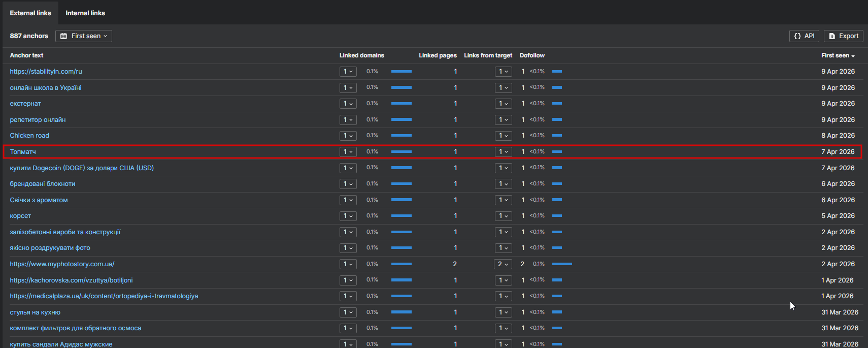Expand linked domains dropdown for Топматч row
The width and height of the screenshot is (868, 348).
pos(348,151)
